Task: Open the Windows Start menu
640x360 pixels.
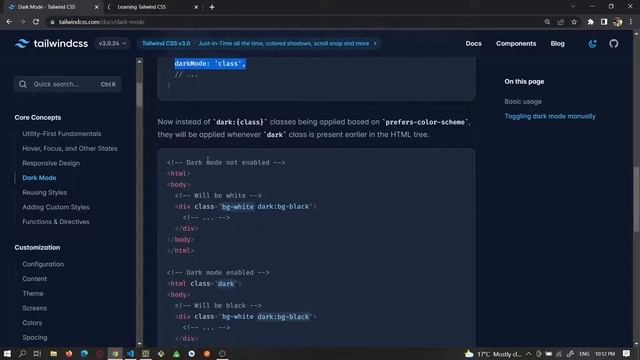Action: [7, 353]
